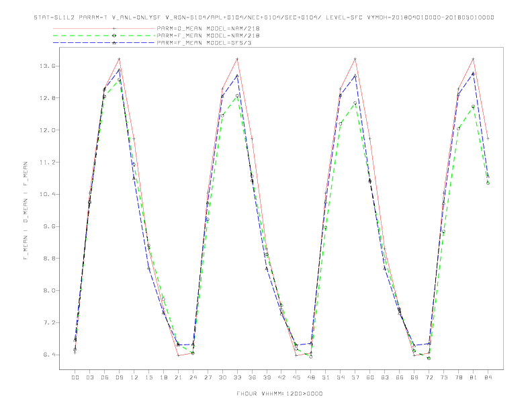This screenshot has width=532, height=411.
Task: Click y-axis tick value 10.4
Action: click(x=47, y=194)
